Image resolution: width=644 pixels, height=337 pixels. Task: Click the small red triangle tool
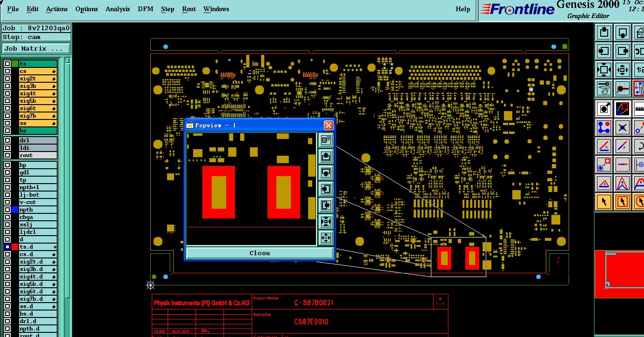click(604, 183)
